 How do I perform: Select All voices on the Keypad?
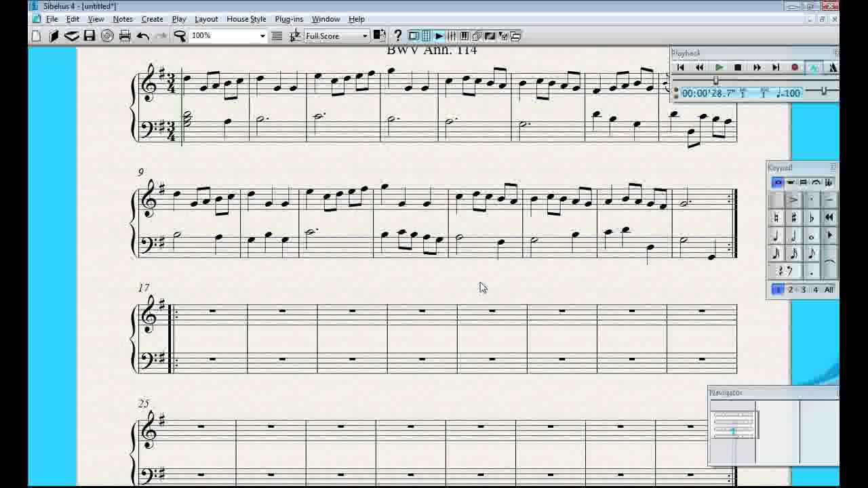click(x=829, y=289)
